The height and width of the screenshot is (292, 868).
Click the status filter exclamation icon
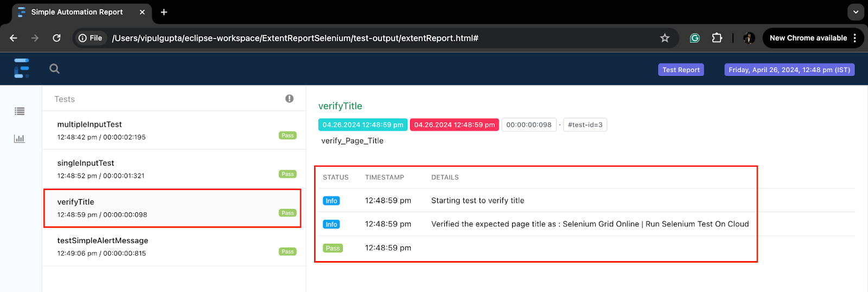[289, 99]
